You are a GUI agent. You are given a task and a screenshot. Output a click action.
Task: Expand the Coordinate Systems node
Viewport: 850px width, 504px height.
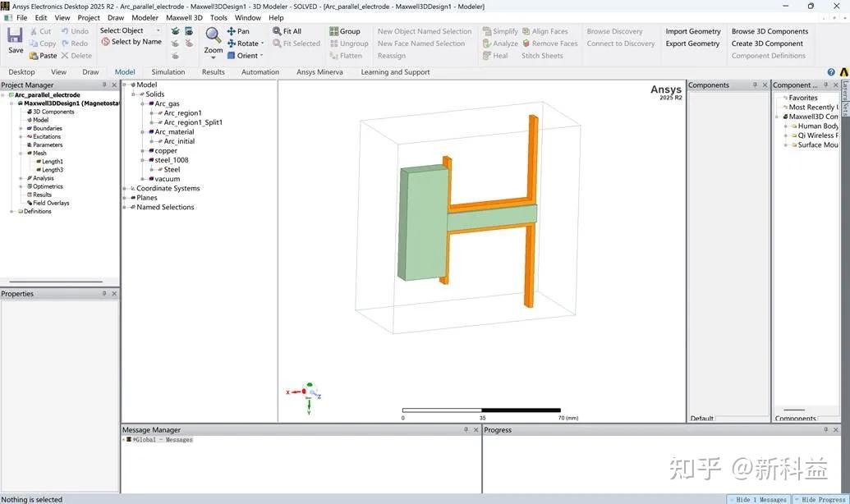pos(125,189)
